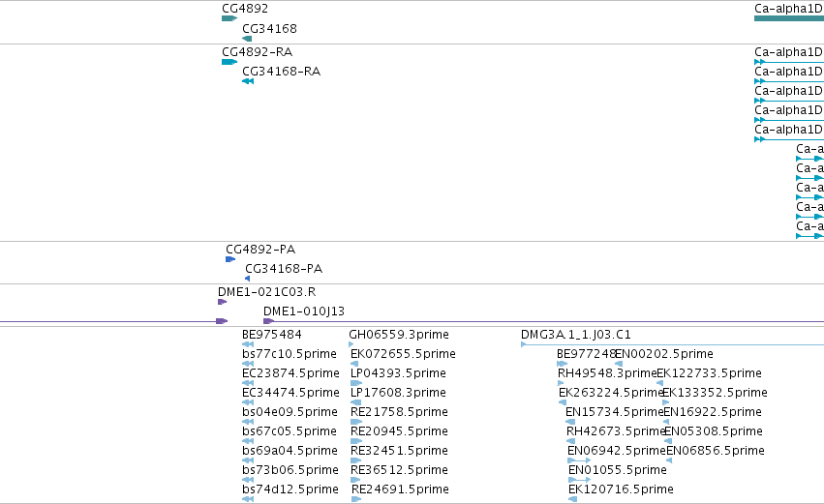Click the EK122733.5prime label
This screenshot has height=504, width=824.
(x=709, y=373)
